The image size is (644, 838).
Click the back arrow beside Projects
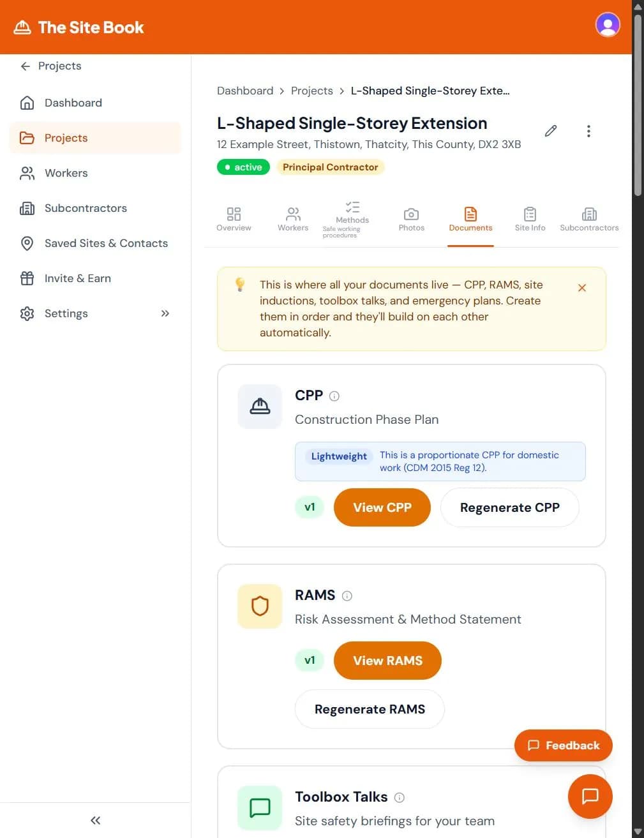pyautogui.click(x=24, y=66)
